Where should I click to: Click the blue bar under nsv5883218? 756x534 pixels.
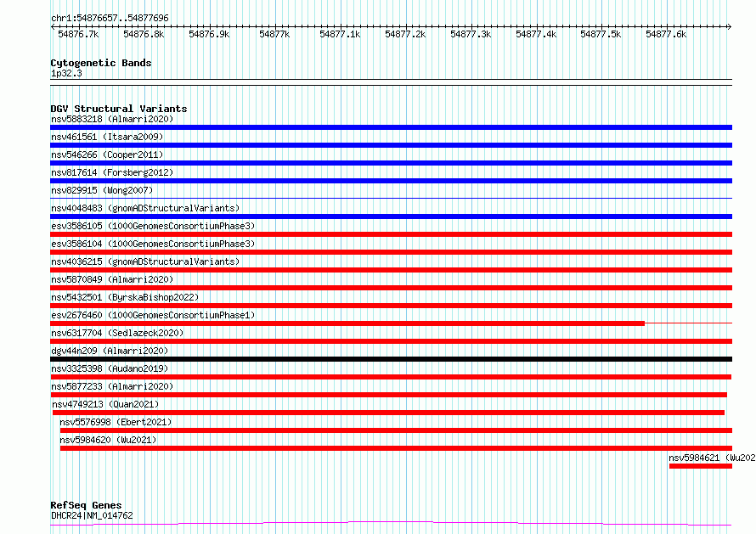(391, 127)
